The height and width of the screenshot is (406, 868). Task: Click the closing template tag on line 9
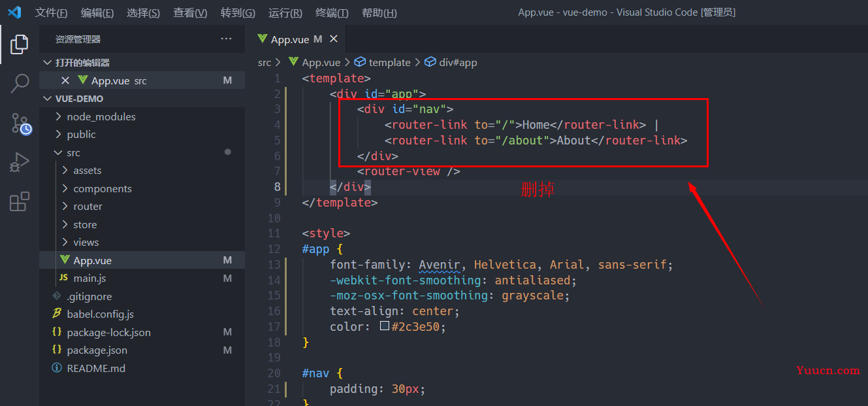(340, 203)
